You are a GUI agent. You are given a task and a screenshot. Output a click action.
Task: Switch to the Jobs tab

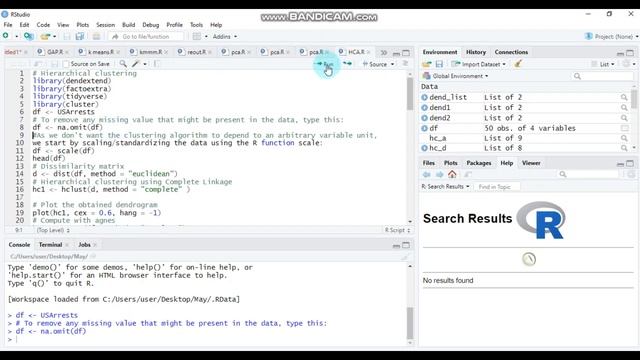(x=84, y=245)
